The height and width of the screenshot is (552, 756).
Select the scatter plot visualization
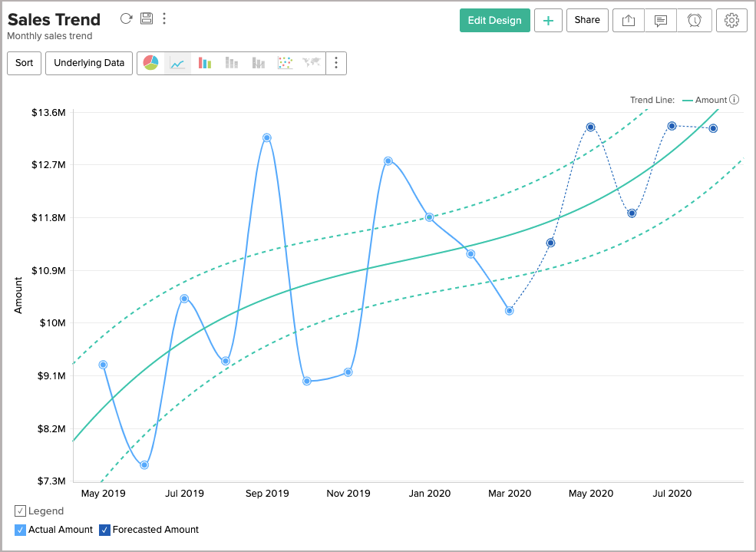pos(285,63)
